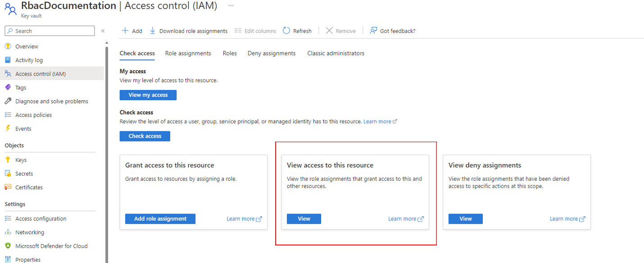Screen dimensions: 644x263
Task: Switch to the Role assignments tab
Action: click(x=188, y=53)
